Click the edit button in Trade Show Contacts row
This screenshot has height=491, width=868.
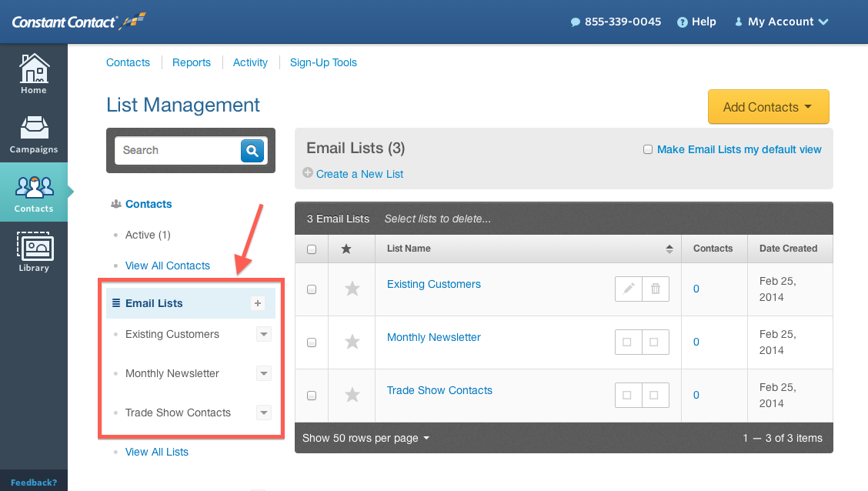[x=629, y=395]
